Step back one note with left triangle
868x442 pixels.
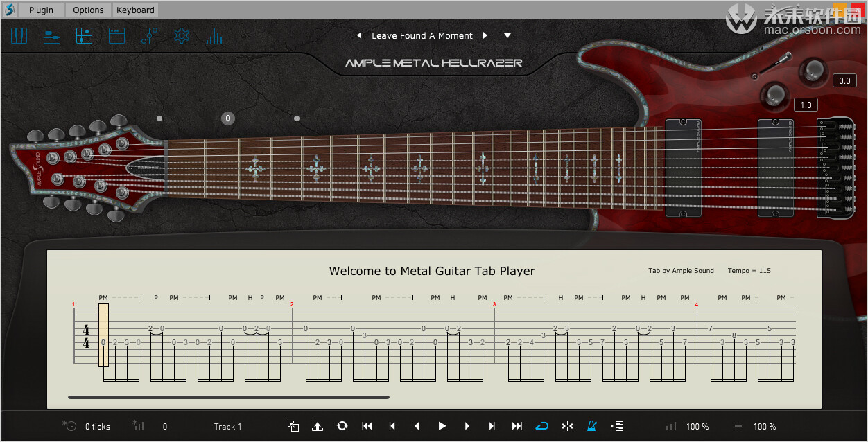417,426
